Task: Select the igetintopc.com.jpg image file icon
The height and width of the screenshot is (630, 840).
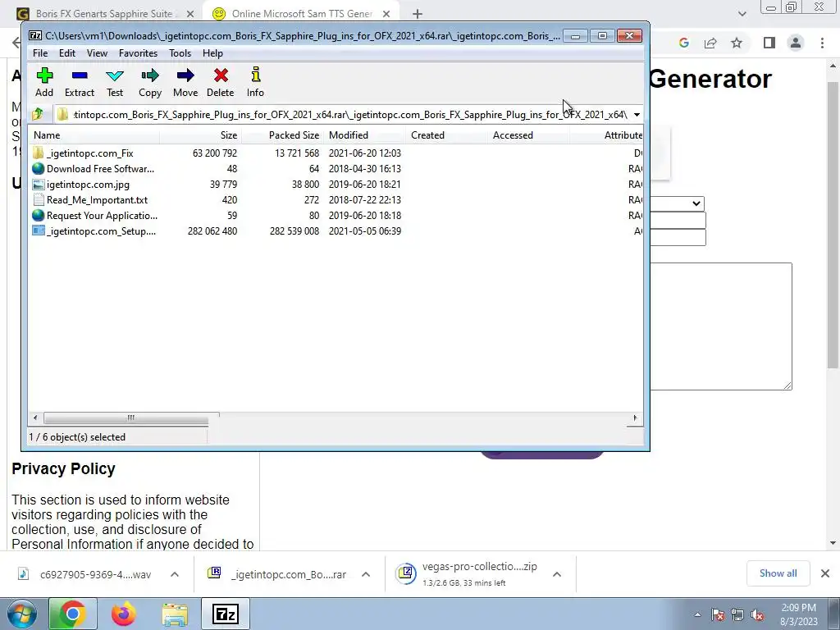Action: 38,185
